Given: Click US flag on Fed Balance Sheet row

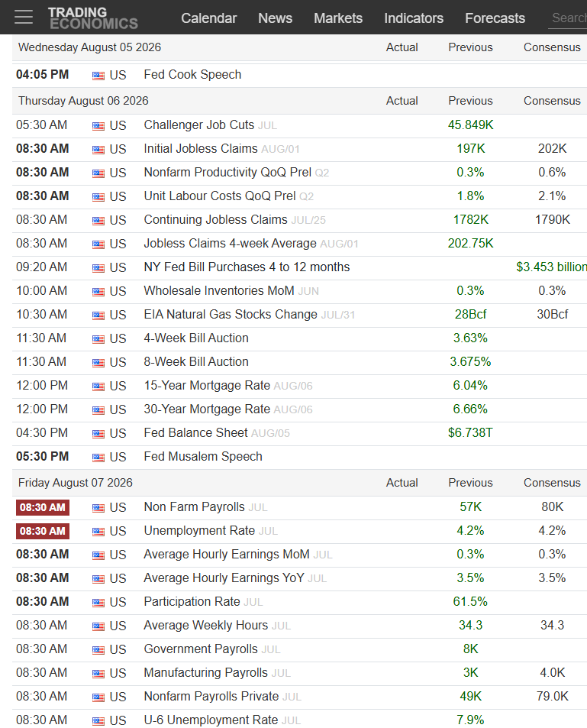Looking at the screenshot, I should pos(98,434).
